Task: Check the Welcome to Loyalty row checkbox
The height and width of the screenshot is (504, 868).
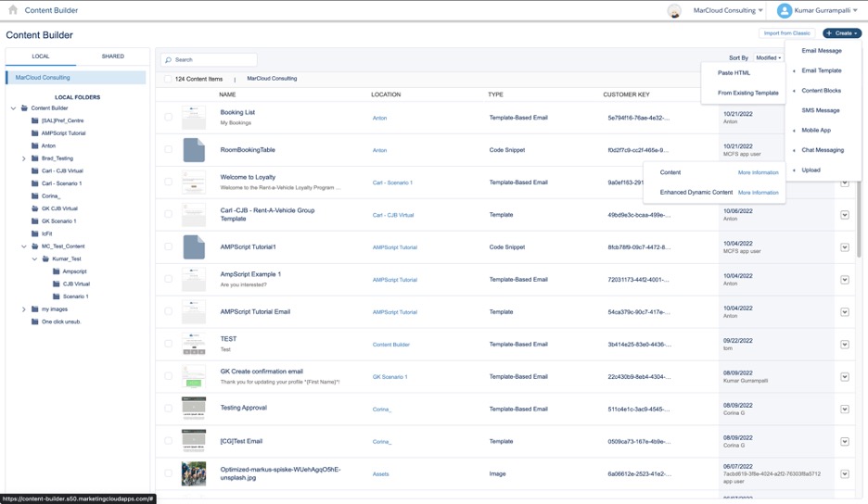Action: click(168, 182)
